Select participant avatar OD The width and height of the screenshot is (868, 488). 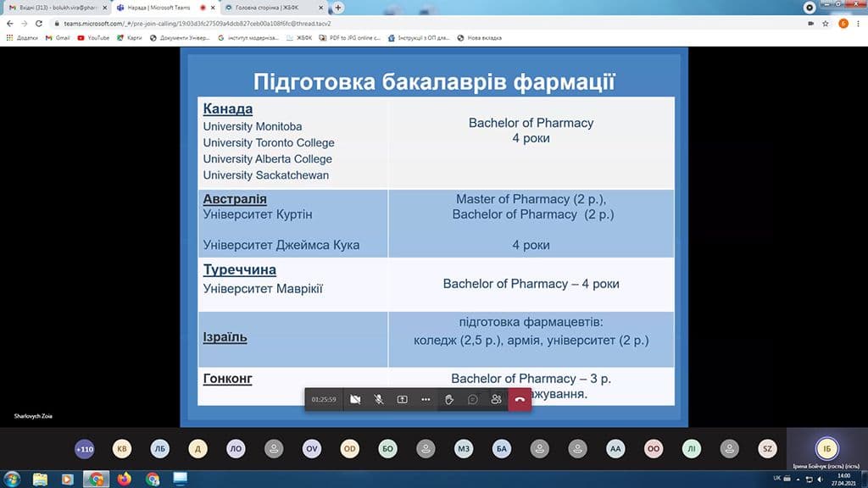350,449
